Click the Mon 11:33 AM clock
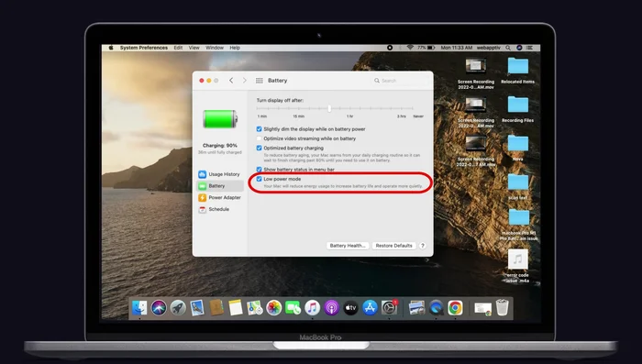The height and width of the screenshot is (364, 642). pyautogui.click(x=457, y=48)
